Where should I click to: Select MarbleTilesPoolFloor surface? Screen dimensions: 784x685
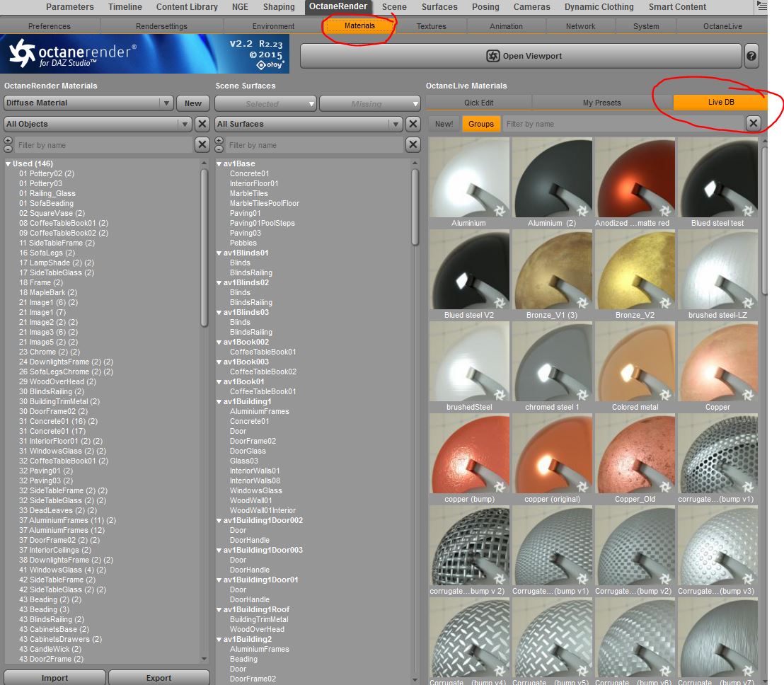tap(265, 204)
